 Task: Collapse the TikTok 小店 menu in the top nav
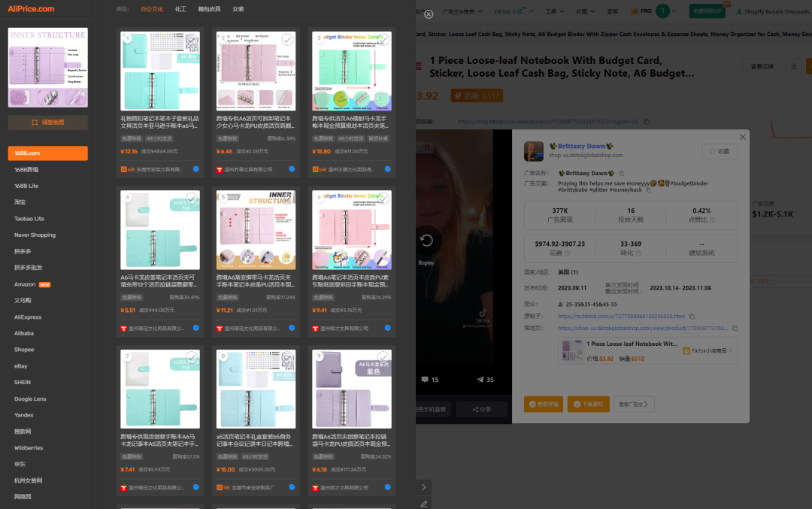514,11
